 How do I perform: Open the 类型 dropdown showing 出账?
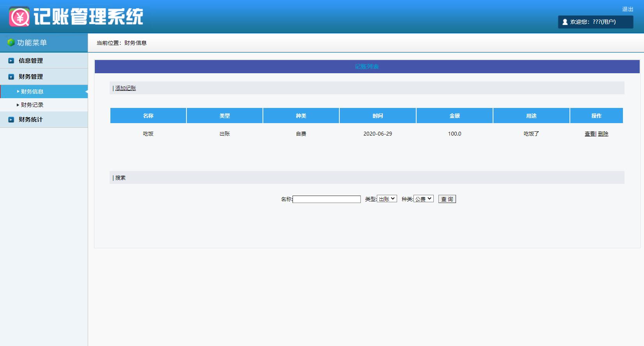(x=387, y=199)
